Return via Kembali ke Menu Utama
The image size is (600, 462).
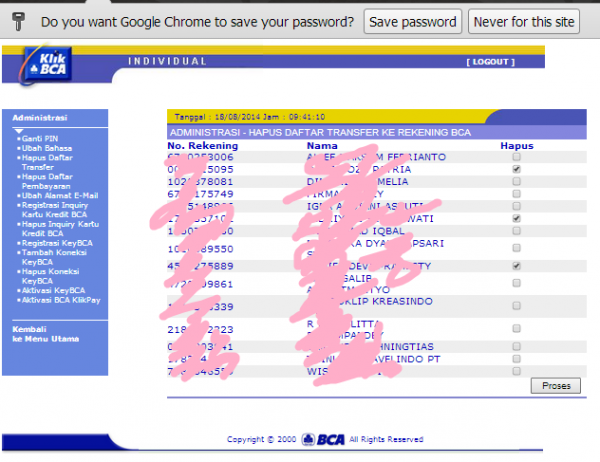click(38, 334)
